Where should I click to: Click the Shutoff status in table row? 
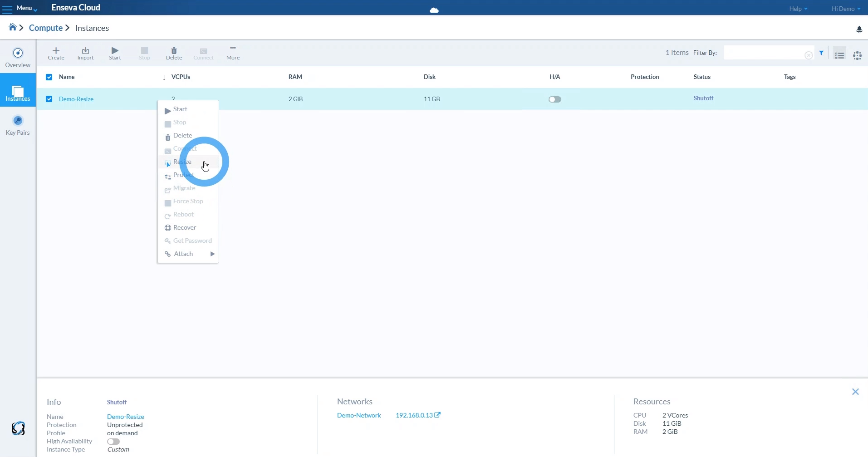point(703,98)
